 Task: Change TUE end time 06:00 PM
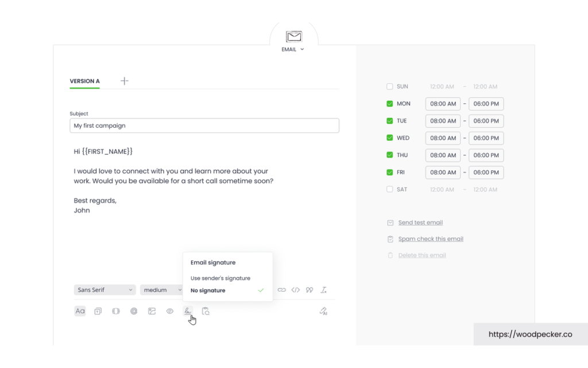486,121
